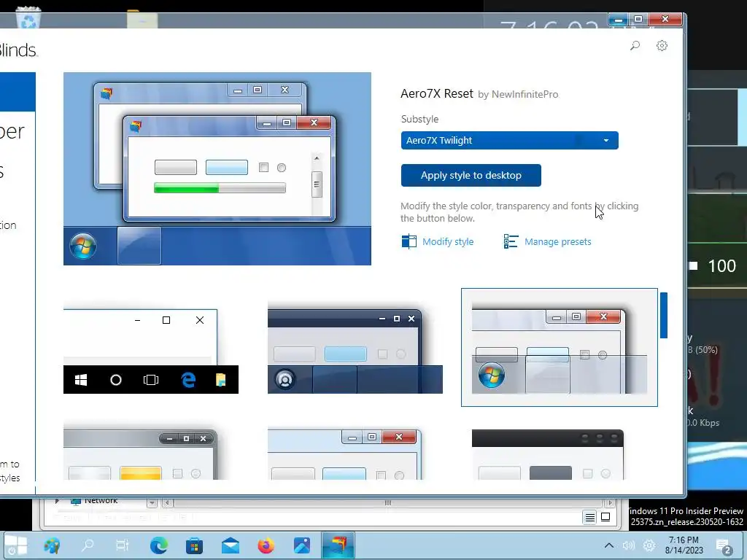Launch Firefox from the taskbar
Image resolution: width=747 pixels, height=560 pixels.
(266, 545)
